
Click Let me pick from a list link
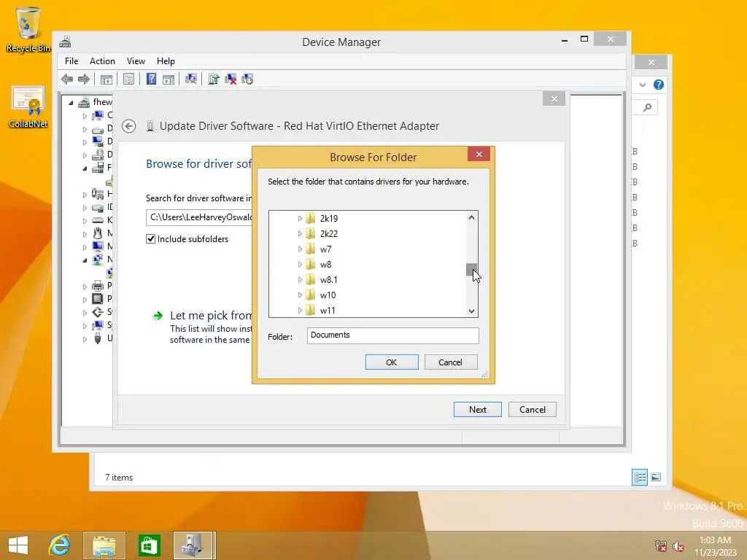pos(211,315)
